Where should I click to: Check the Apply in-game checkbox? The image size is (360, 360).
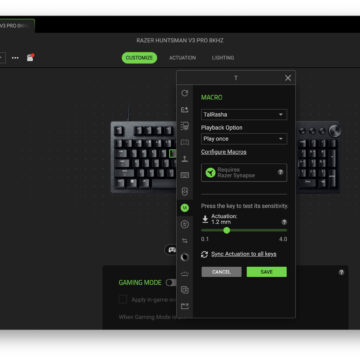[123, 300]
